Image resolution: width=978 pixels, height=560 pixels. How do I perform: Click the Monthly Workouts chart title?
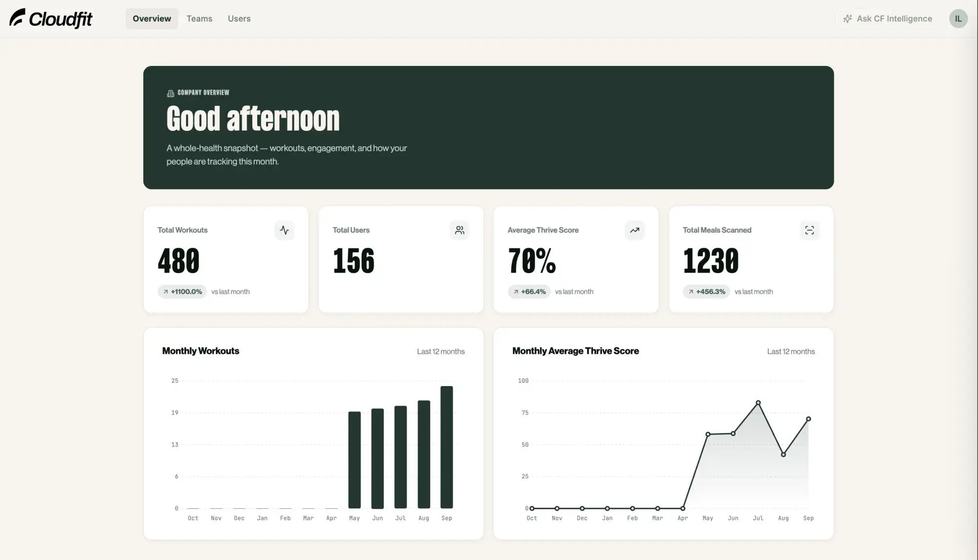200,351
